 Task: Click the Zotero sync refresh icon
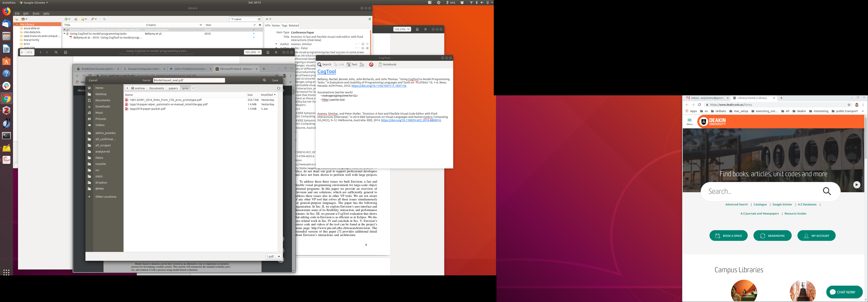click(x=370, y=19)
